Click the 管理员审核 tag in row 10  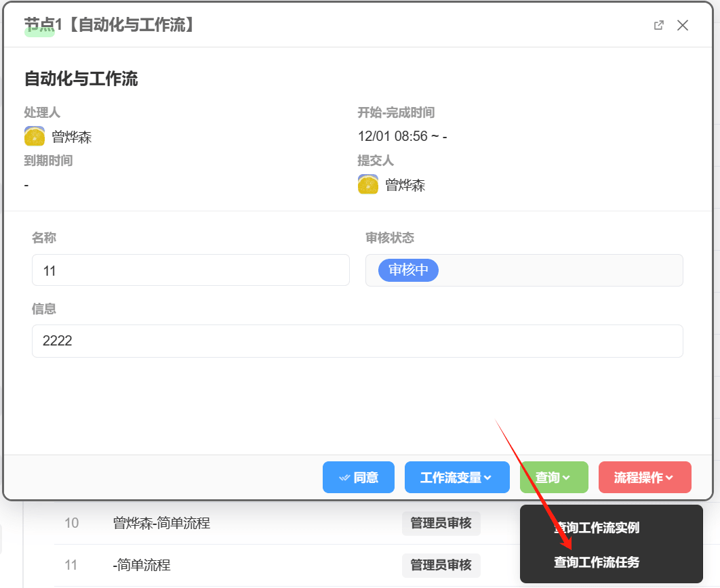pos(441,523)
